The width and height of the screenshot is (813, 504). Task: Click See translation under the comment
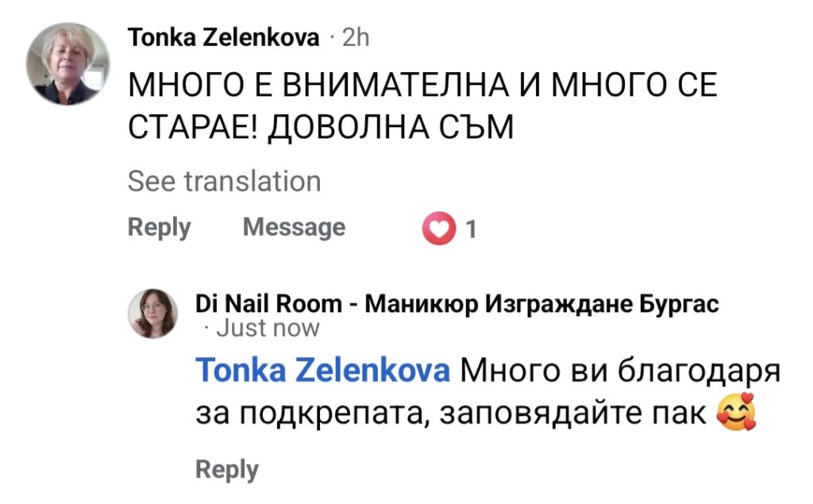tap(225, 182)
